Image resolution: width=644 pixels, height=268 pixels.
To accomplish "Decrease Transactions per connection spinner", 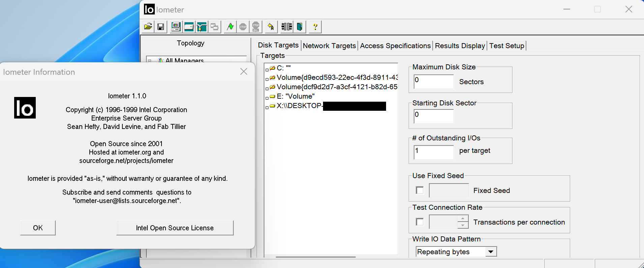I will click(x=463, y=225).
